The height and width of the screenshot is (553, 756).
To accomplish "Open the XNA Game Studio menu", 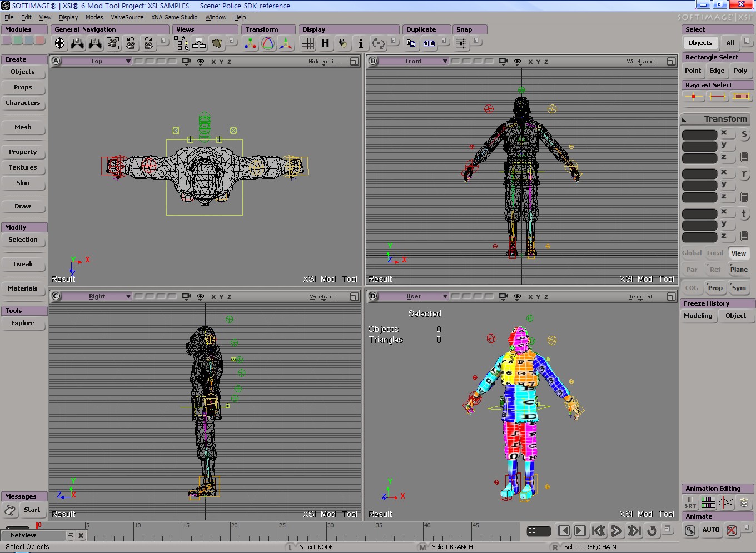I will click(x=174, y=17).
